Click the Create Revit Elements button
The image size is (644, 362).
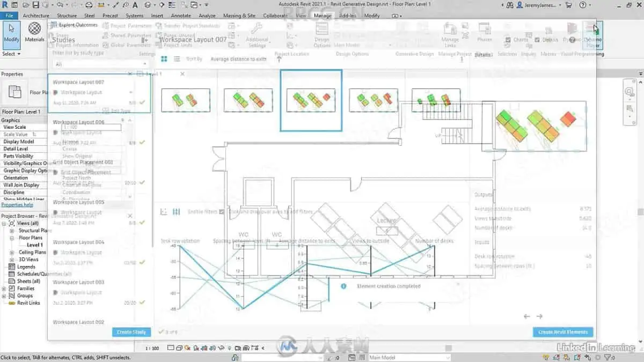(x=563, y=332)
